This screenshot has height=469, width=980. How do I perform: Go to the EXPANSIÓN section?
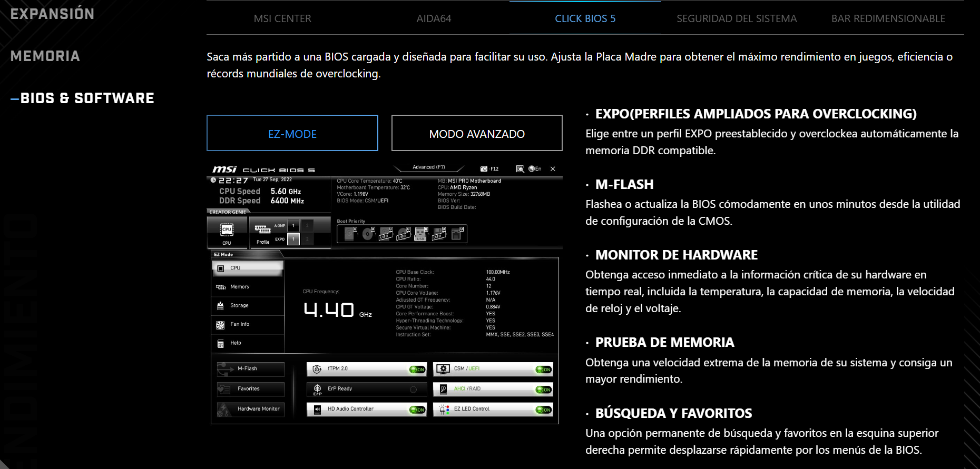coord(52,14)
